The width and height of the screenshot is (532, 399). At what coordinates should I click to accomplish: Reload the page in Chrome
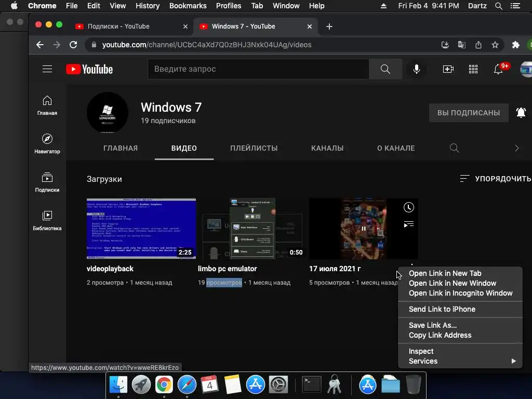(x=73, y=45)
